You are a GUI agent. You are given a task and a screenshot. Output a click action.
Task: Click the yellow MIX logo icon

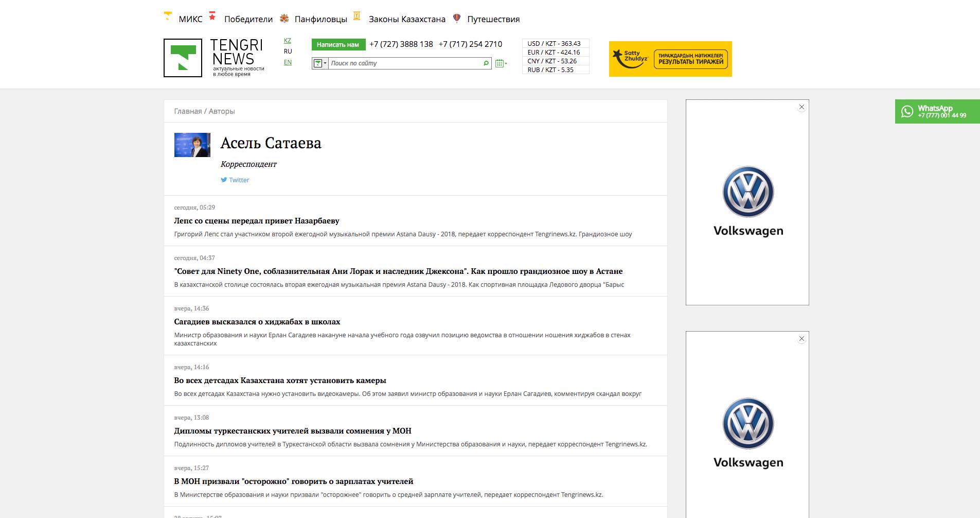click(168, 16)
